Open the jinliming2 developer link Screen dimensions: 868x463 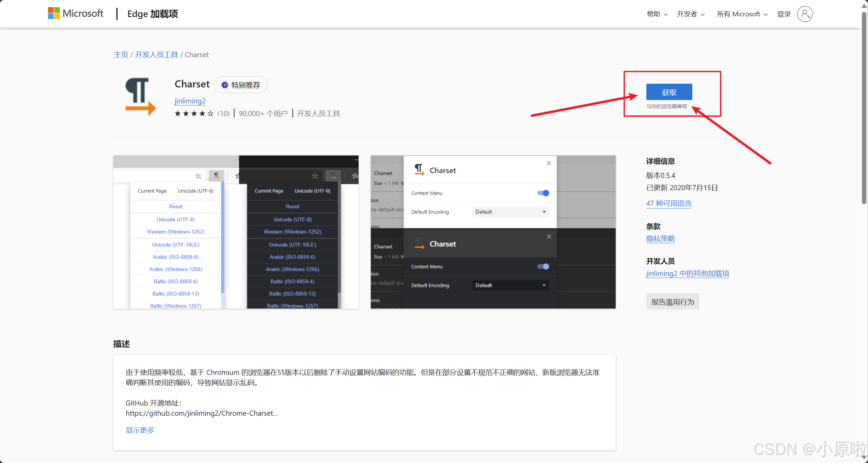point(190,101)
